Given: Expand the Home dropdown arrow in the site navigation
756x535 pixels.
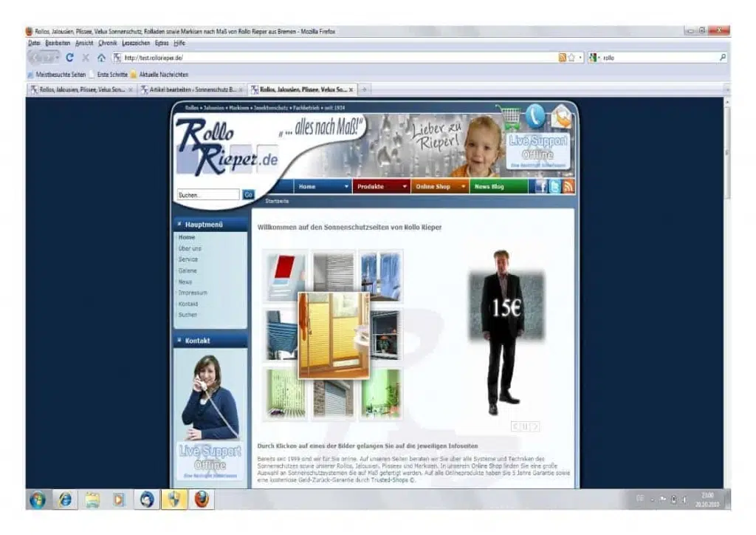Looking at the screenshot, I should 346,187.
